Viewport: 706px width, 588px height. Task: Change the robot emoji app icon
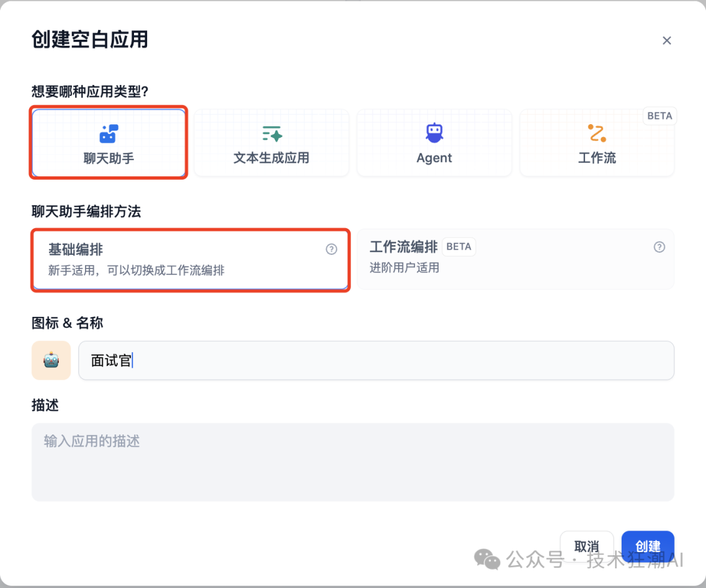coord(51,360)
